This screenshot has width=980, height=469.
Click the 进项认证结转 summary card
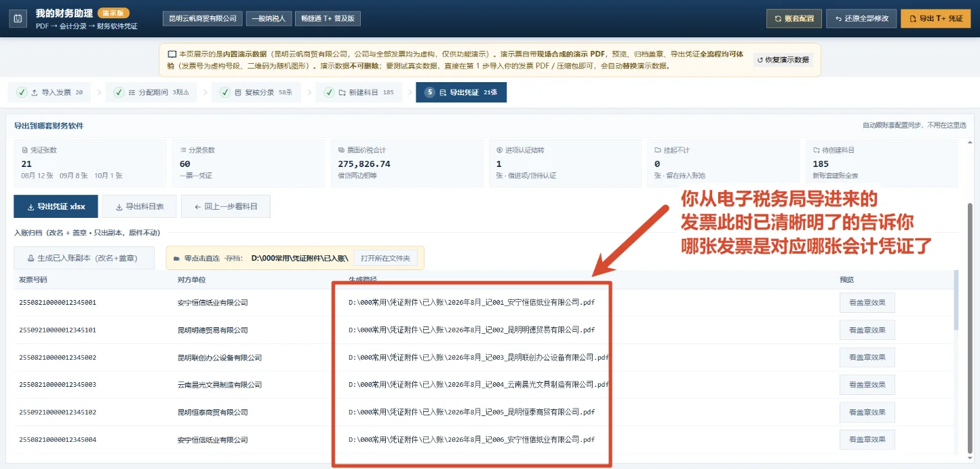pyautogui.click(x=565, y=163)
